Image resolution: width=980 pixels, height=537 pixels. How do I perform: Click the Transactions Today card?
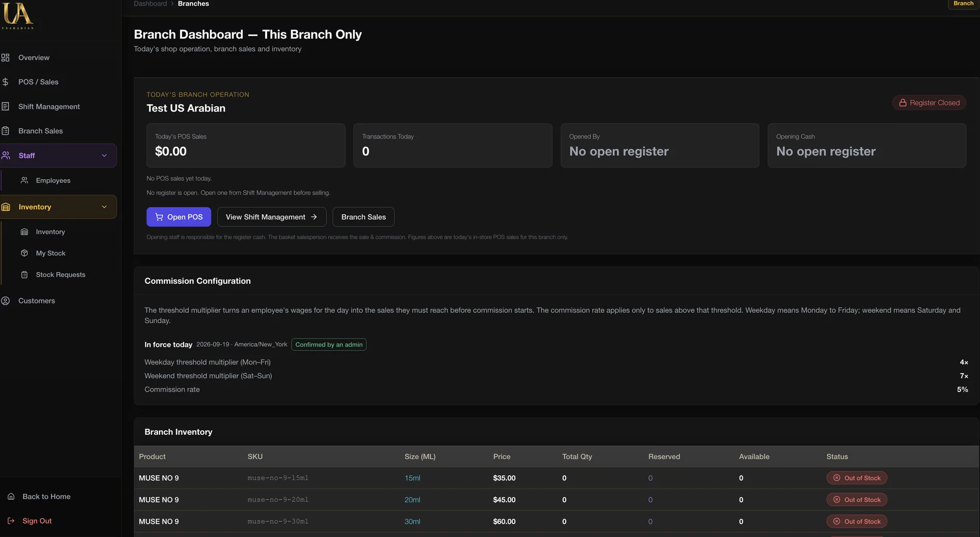pyautogui.click(x=452, y=145)
